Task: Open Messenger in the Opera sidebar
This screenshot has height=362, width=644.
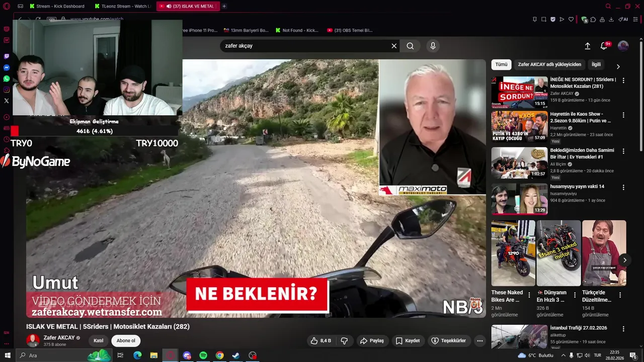Action: pyautogui.click(x=7, y=67)
